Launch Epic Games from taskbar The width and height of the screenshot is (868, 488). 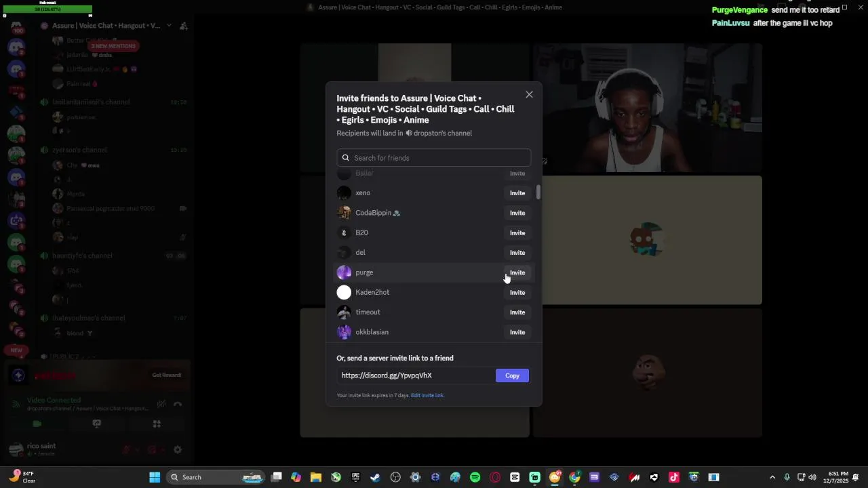pos(355,477)
